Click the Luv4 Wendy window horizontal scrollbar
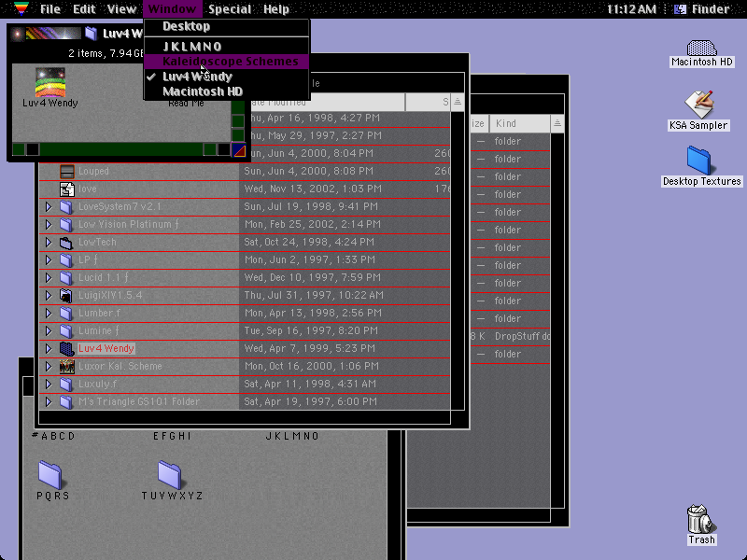This screenshot has width=747, height=560. coord(121,149)
